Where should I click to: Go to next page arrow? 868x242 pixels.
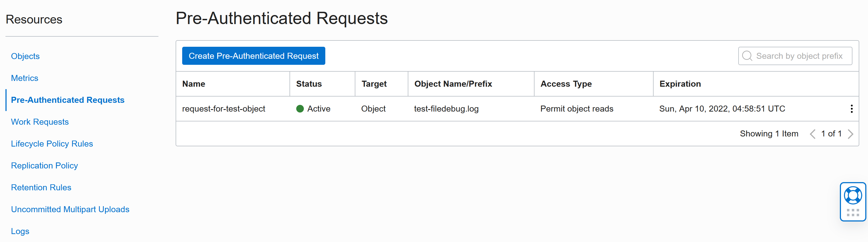(851, 134)
